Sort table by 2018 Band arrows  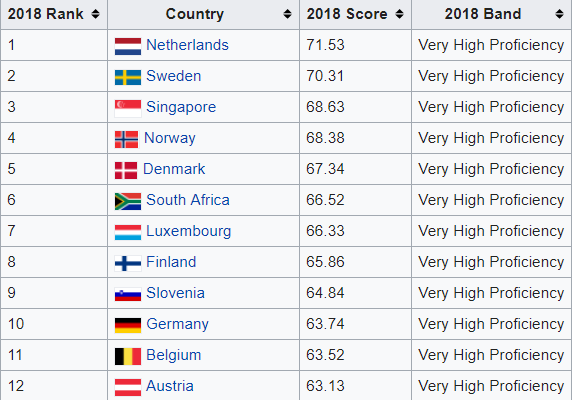pyautogui.click(x=559, y=14)
